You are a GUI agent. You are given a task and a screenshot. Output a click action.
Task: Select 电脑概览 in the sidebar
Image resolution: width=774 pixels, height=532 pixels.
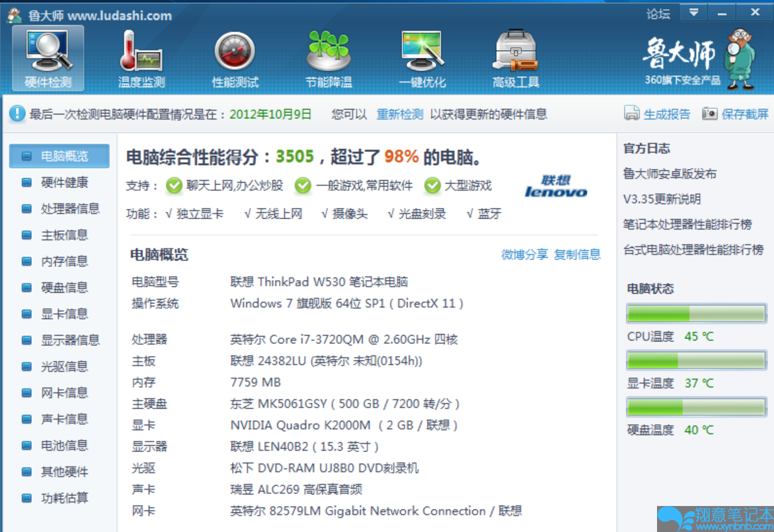coord(59,156)
